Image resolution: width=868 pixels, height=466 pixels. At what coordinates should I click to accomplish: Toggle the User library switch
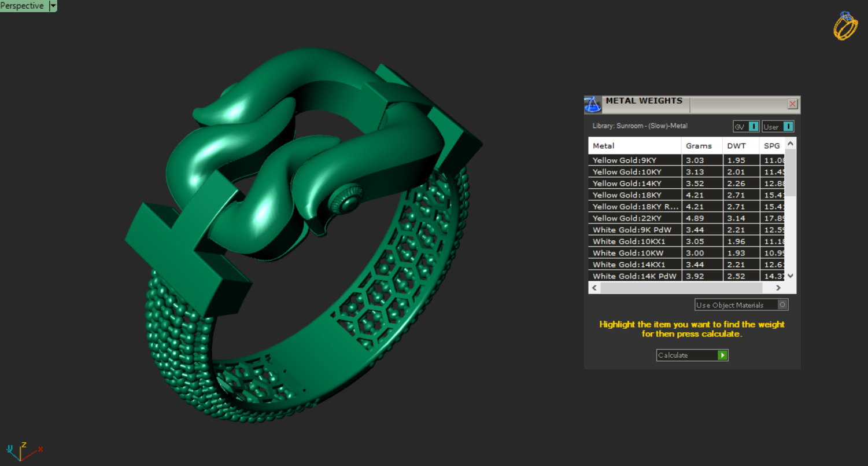(x=788, y=127)
